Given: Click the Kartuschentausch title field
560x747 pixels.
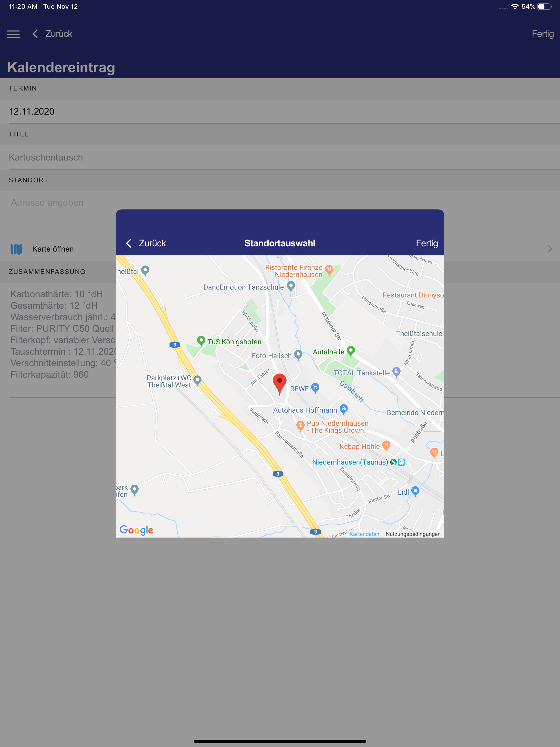Looking at the screenshot, I should (x=280, y=157).
